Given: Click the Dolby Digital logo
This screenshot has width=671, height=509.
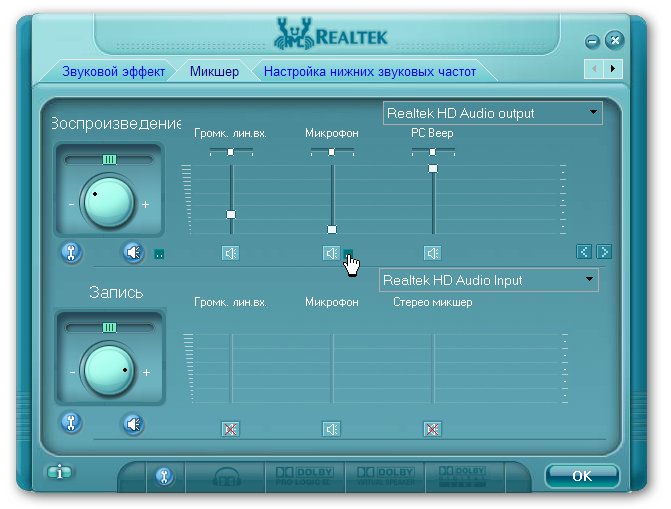Looking at the screenshot, I should (x=463, y=476).
